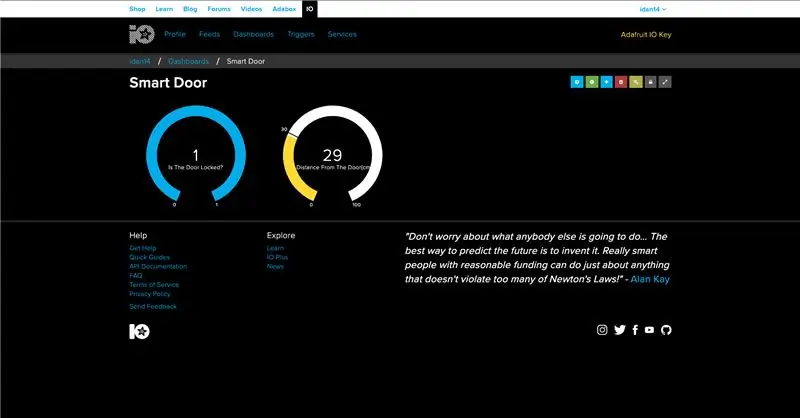The width and height of the screenshot is (800, 418).
Task: Open the Quick Guides link
Action: pos(149,257)
